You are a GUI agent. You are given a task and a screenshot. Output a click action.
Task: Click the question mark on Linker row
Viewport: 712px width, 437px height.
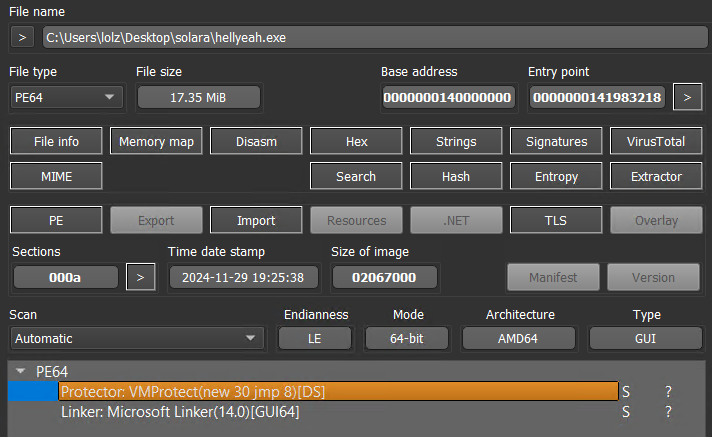tap(668, 411)
